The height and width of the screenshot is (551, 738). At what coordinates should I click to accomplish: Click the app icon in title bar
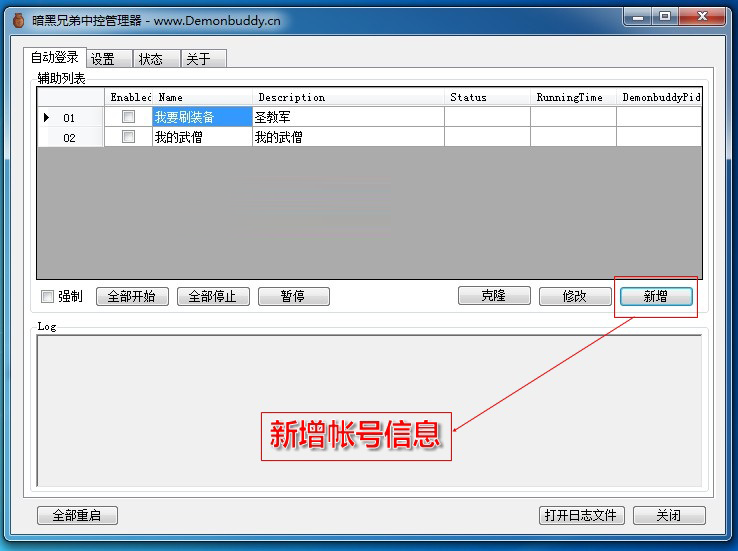[17, 19]
